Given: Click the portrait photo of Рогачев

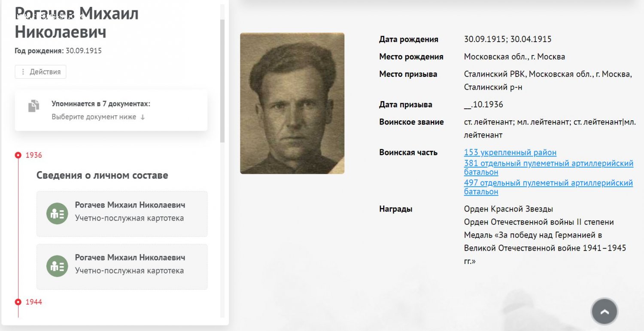Looking at the screenshot, I should pos(292,103).
